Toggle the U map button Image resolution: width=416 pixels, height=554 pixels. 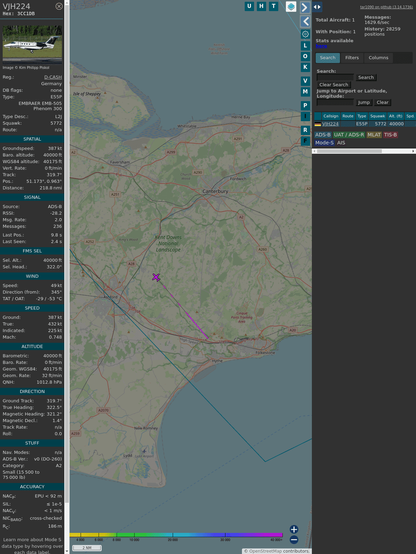click(249, 6)
